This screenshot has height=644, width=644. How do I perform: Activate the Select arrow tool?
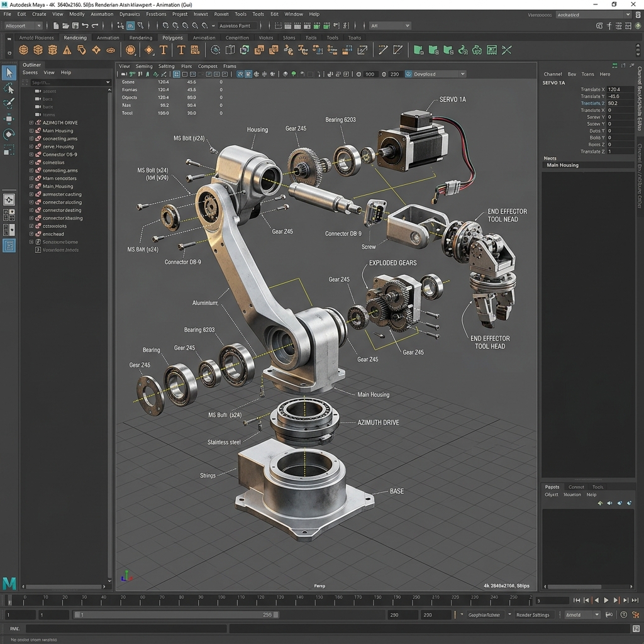pyautogui.click(x=9, y=73)
